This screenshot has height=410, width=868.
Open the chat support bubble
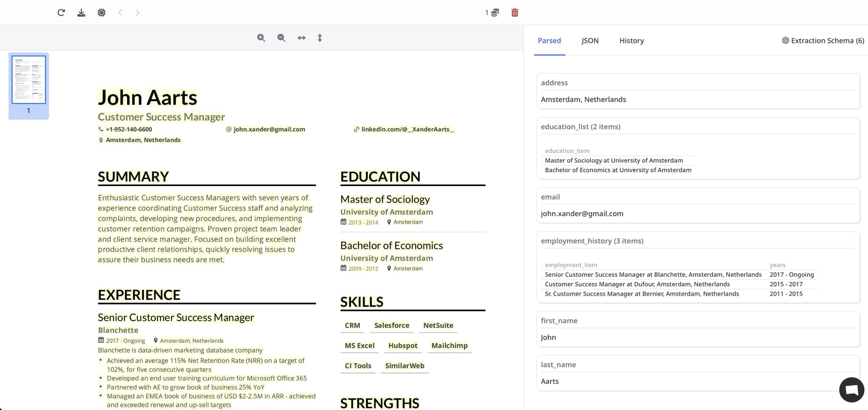(x=852, y=390)
